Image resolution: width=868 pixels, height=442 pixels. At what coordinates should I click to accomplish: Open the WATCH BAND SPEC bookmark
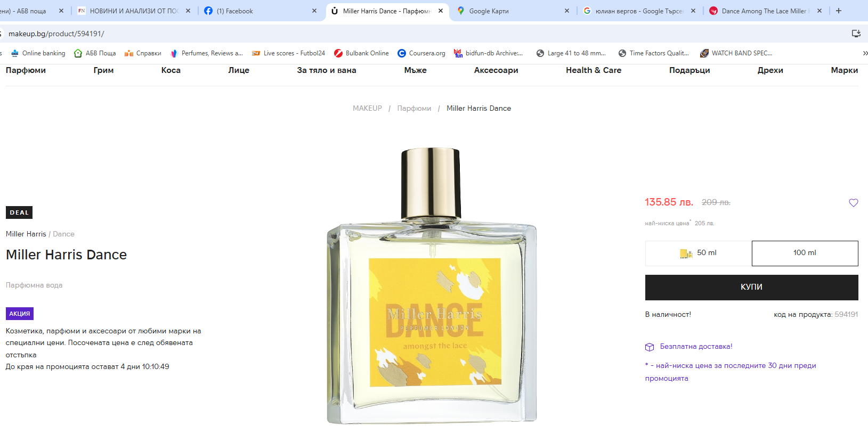(736, 53)
